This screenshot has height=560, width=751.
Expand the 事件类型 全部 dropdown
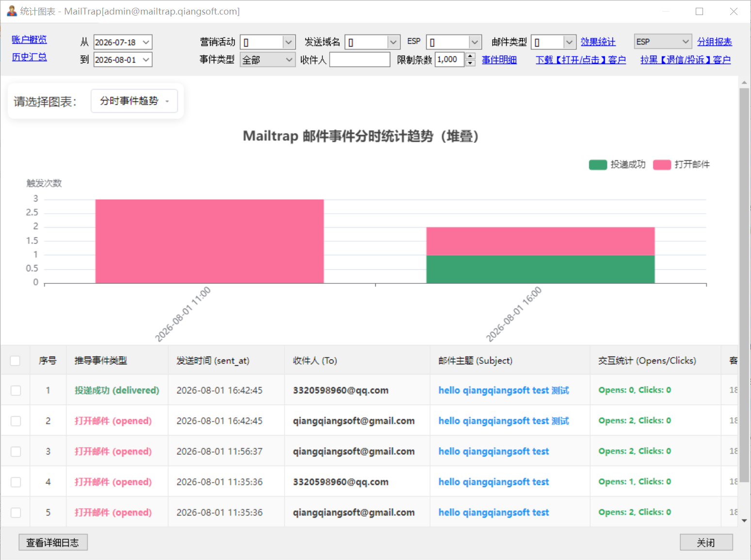268,60
